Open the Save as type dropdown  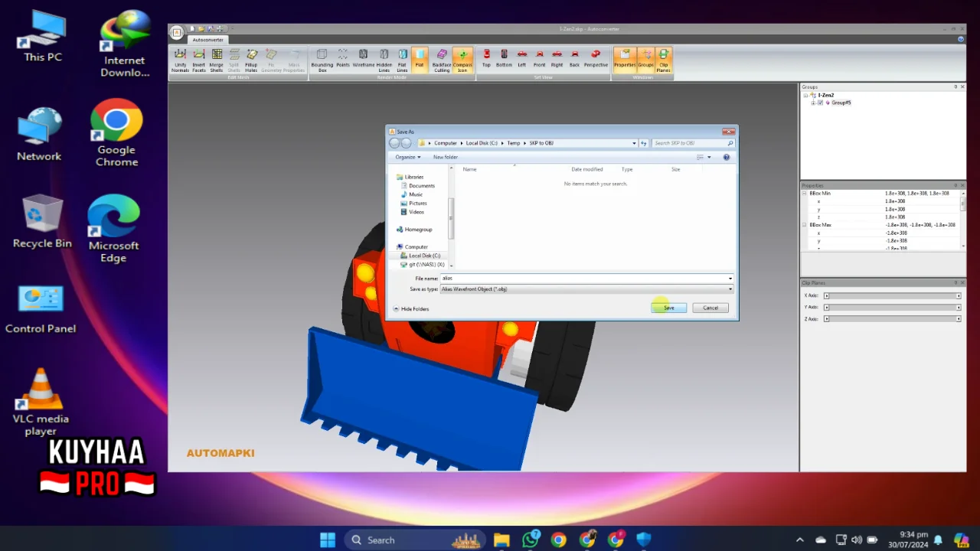[586, 289]
